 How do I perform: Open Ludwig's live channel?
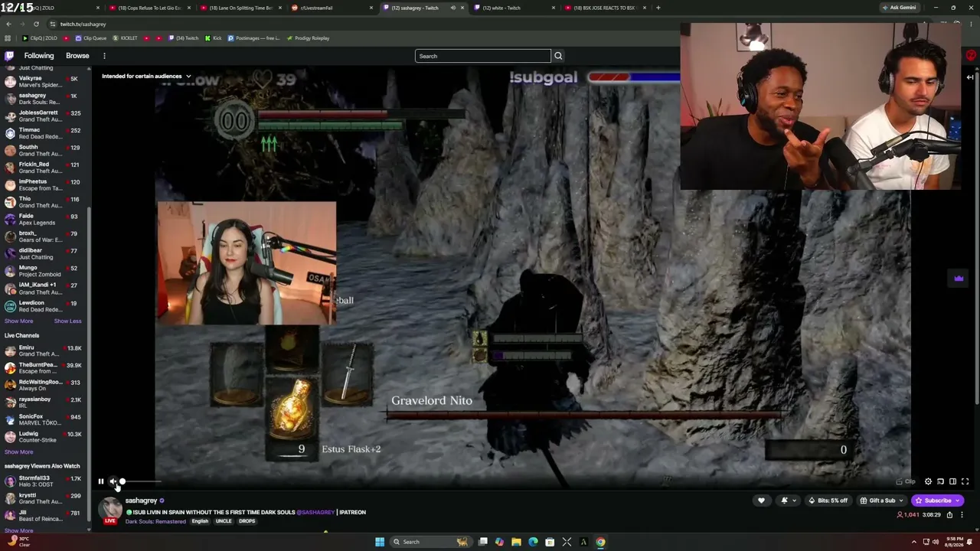44,437
